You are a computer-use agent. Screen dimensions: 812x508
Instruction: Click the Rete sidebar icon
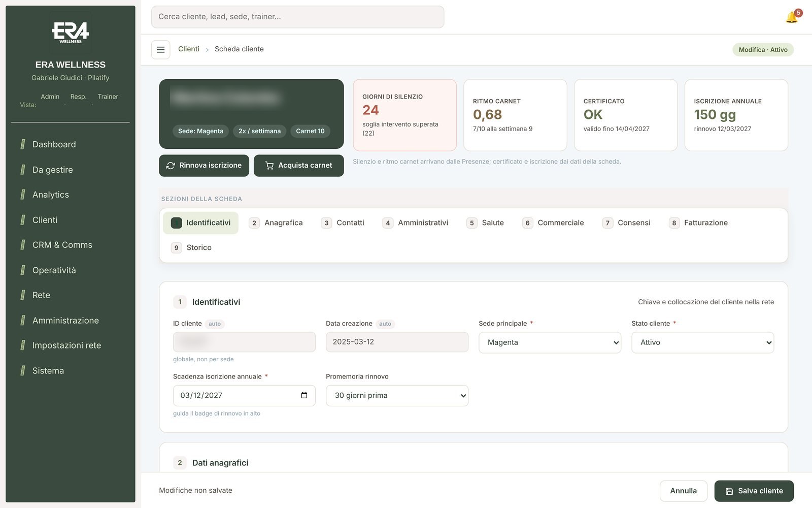coord(22,295)
